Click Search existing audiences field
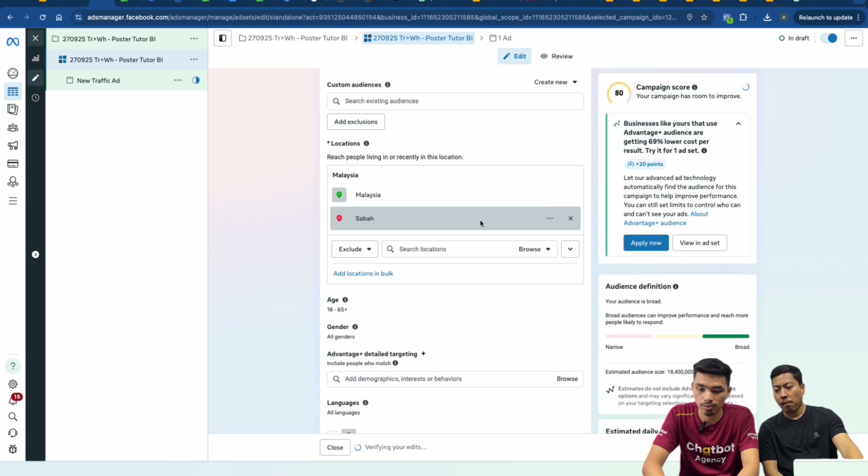Viewport: 868px width, 476px height. pos(455,101)
